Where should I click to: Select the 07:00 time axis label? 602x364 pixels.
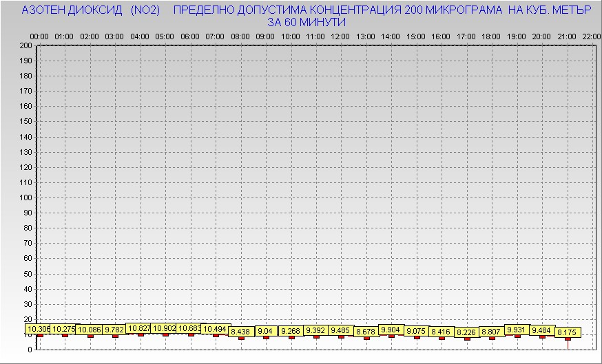tap(215, 36)
